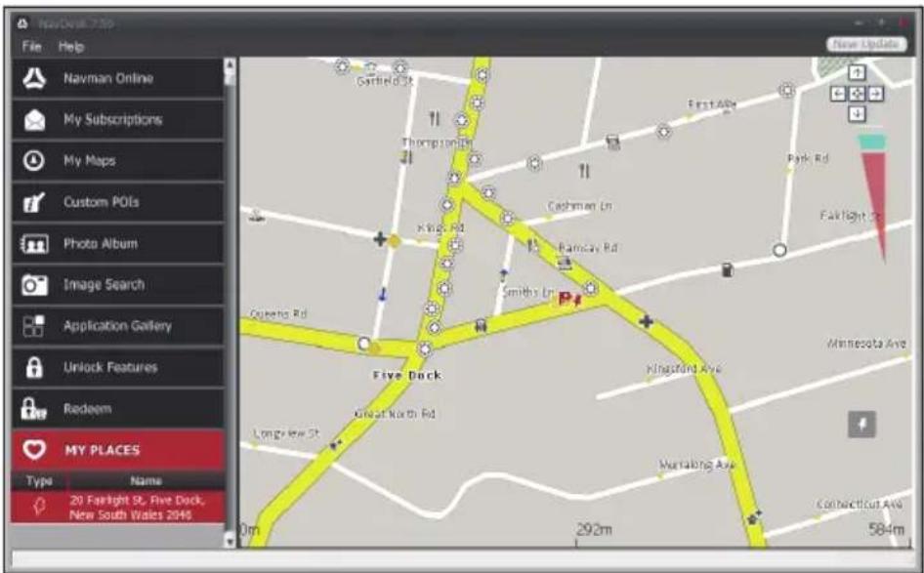The height and width of the screenshot is (573, 924).
Task: Open Navman Online section
Action: pos(118,78)
